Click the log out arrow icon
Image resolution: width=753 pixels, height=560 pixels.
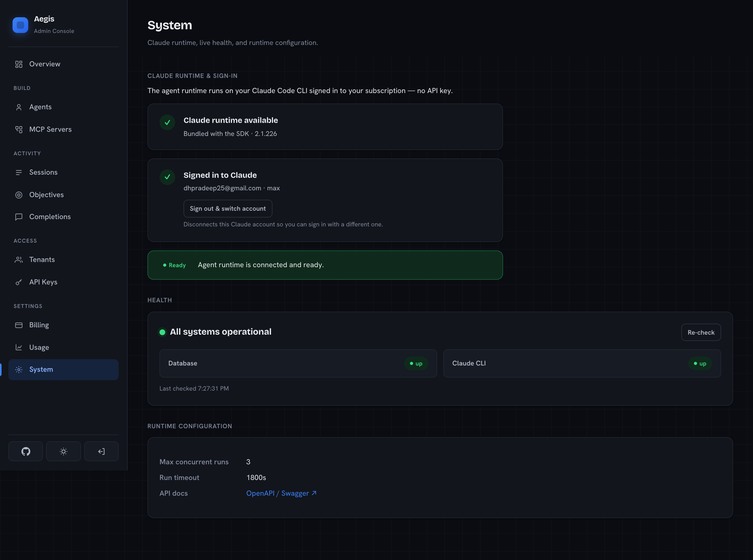(x=101, y=451)
